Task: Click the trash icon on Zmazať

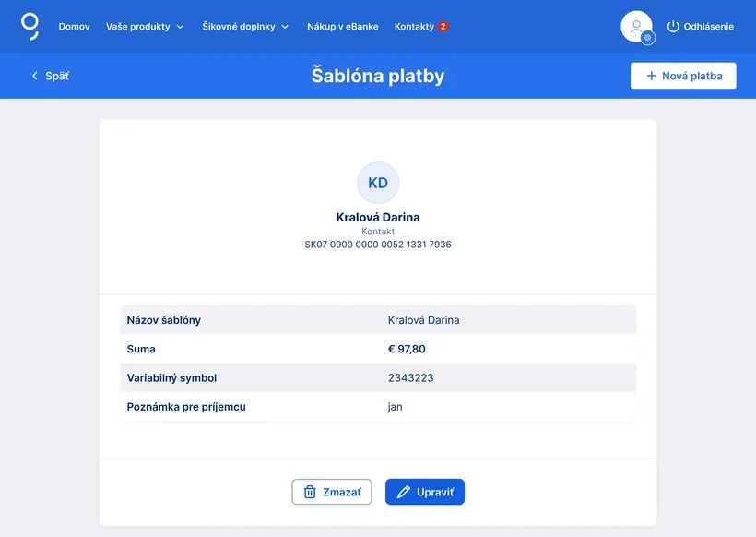Action: pyautogui.click(x=310, y=493)
